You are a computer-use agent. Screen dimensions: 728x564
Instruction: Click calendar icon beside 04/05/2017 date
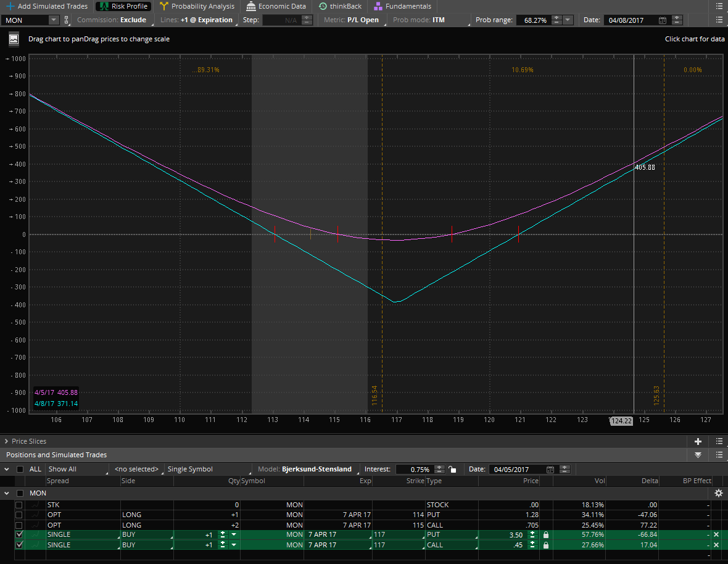click(x=548, y=469)
